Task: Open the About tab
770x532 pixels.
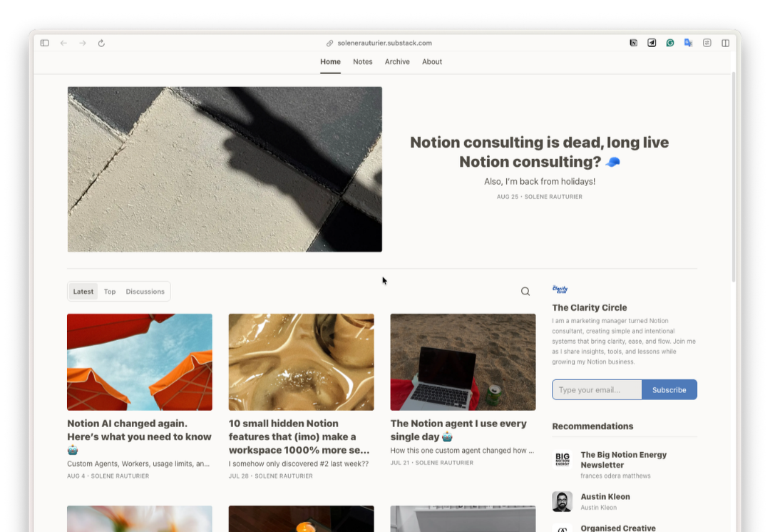Action: (432, 62)
